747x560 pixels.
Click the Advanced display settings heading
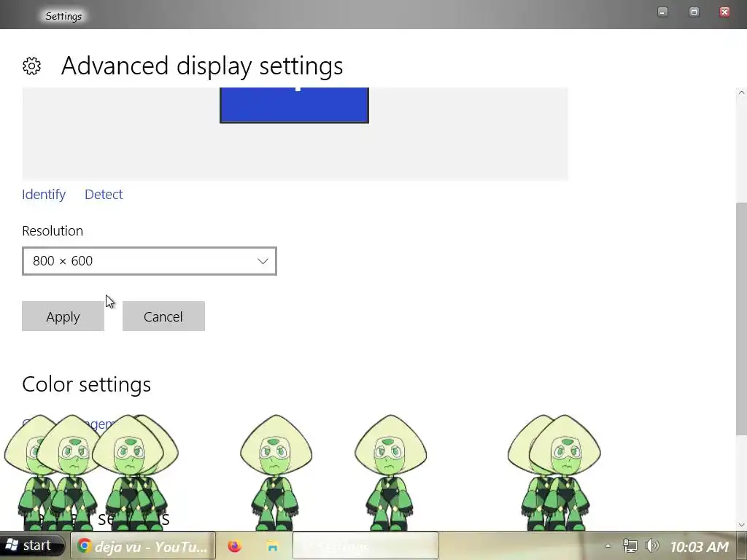[202, 66]
